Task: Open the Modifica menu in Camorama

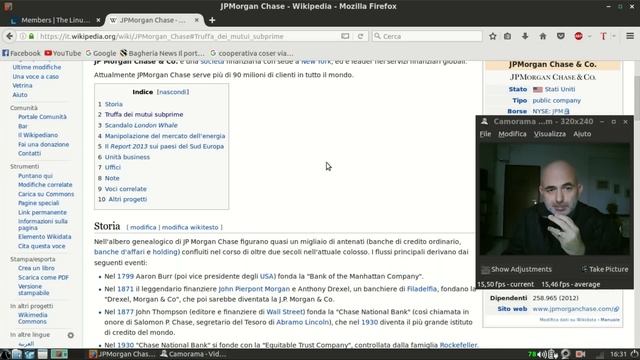Action: [512, 134]
